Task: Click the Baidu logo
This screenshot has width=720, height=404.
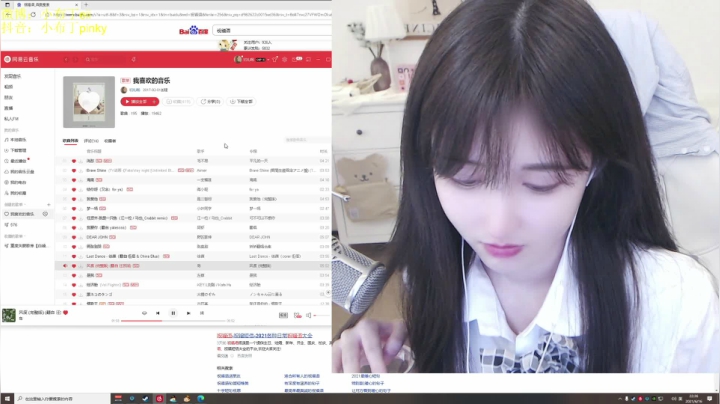Action: [193, 30]
